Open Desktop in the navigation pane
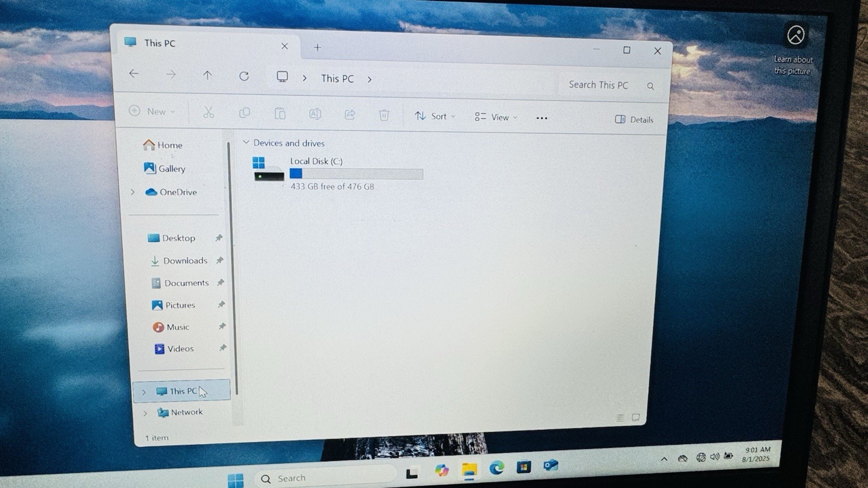 pyautogui.click(x=171, y=237)
